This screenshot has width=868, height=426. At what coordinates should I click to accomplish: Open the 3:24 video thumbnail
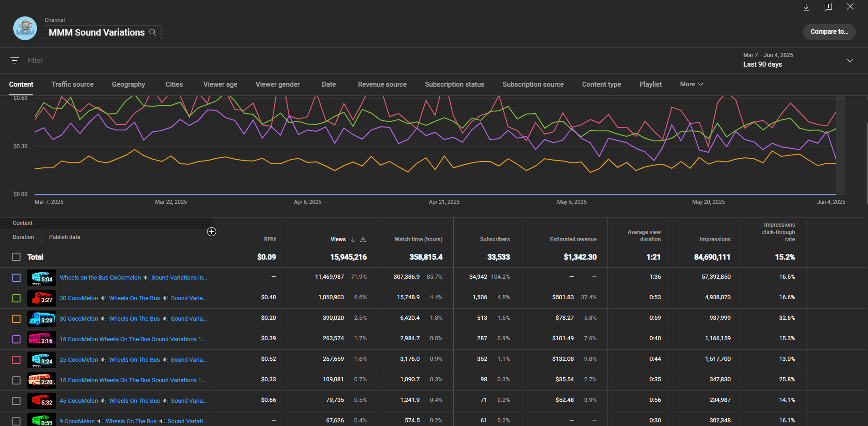pos(42,360)
